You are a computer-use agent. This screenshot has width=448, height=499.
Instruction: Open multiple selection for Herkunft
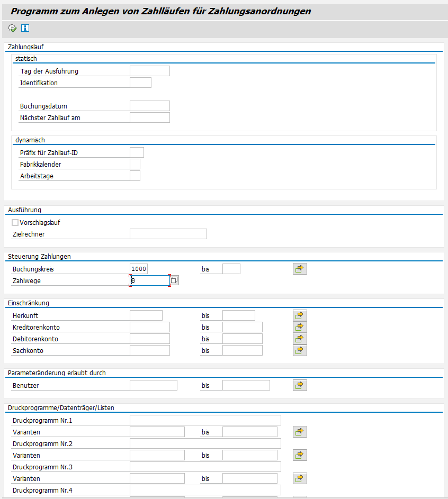pyautogui.click(x=300, y=315)
